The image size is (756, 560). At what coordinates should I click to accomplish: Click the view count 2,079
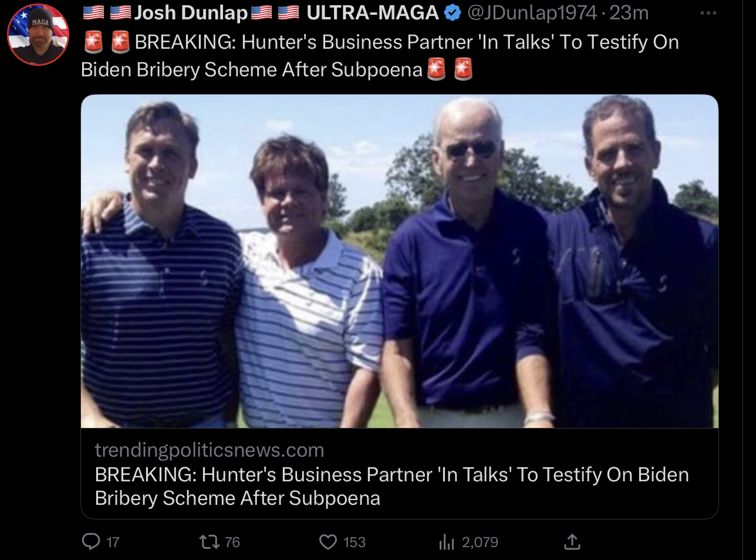(480, 542)
